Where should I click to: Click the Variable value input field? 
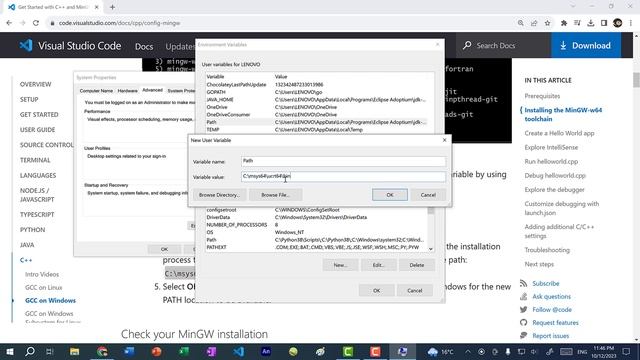pyautogui.click(x=343, y=176)
